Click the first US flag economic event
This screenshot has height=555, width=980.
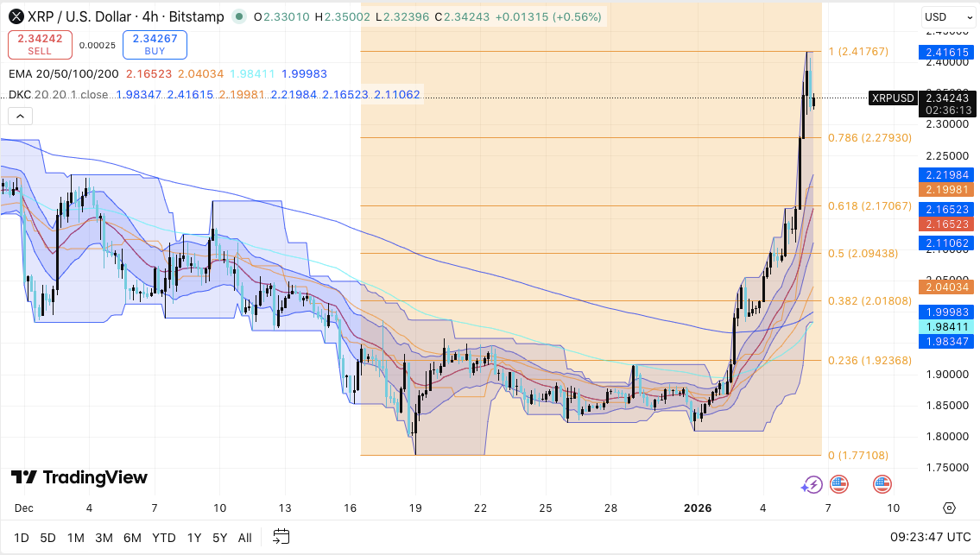pyautogui.click(x=838, y=484)
